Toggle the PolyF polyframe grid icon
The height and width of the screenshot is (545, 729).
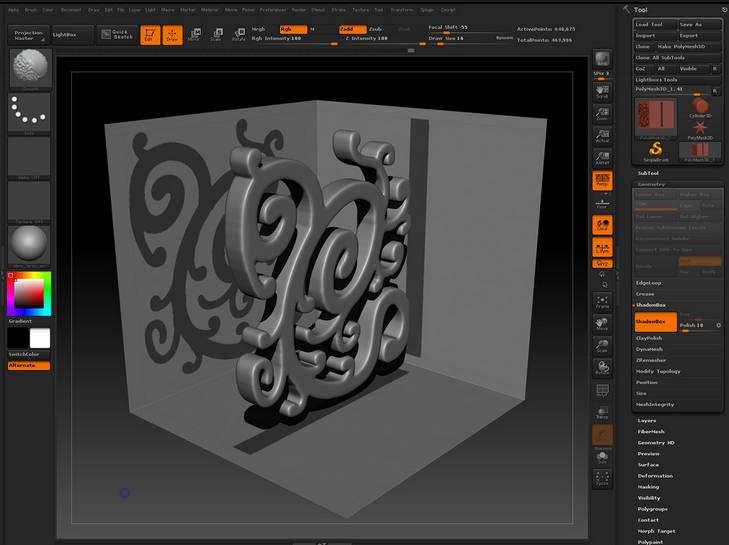coord(602,391)
